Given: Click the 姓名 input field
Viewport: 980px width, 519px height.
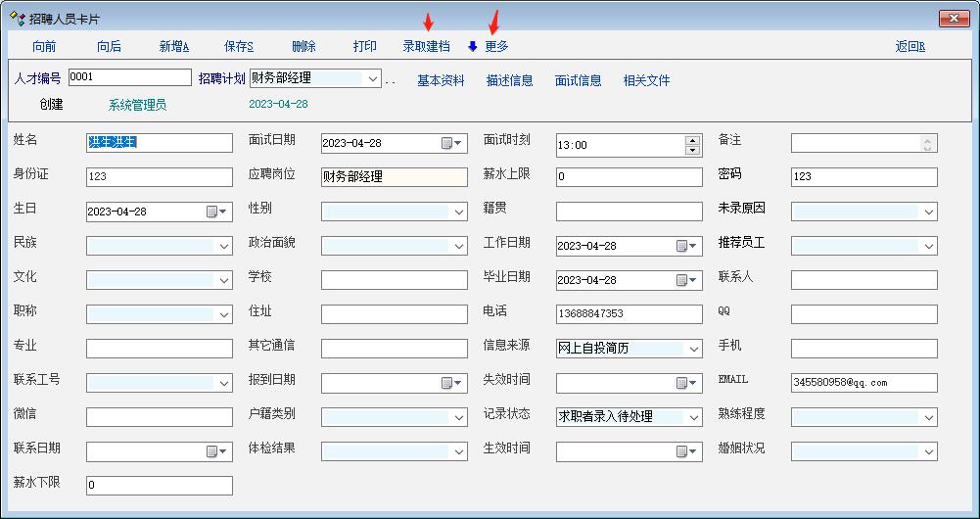Looking at the screenshot, I should coord(159,143).
